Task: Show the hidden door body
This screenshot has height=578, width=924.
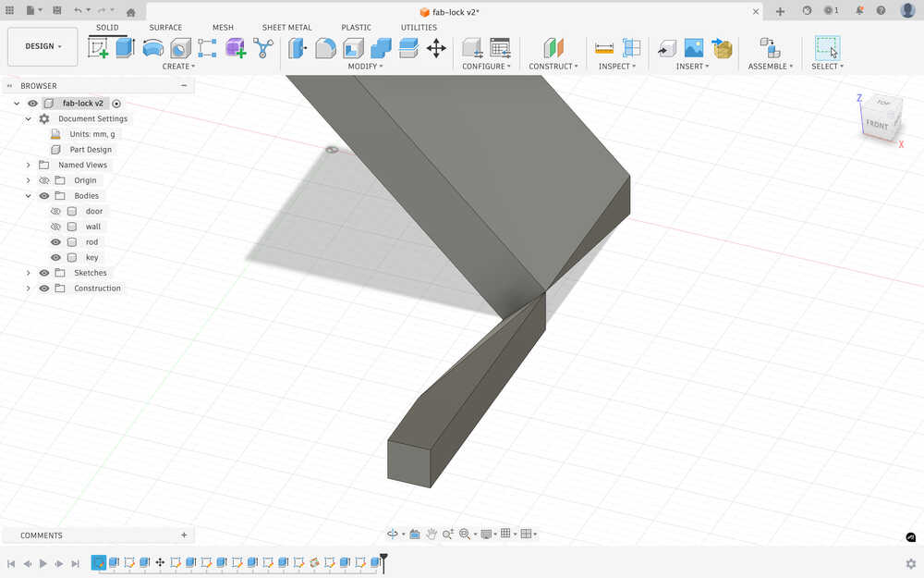Action: tap(55, 211)
